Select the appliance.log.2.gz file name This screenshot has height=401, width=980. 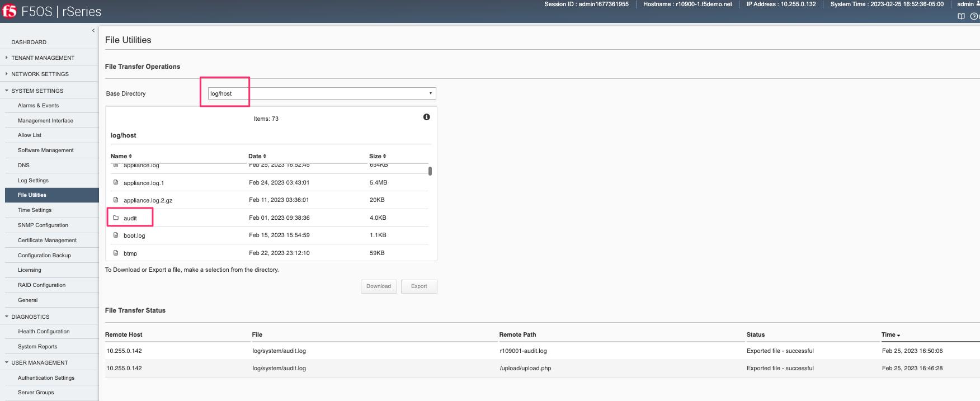(148, 200)
